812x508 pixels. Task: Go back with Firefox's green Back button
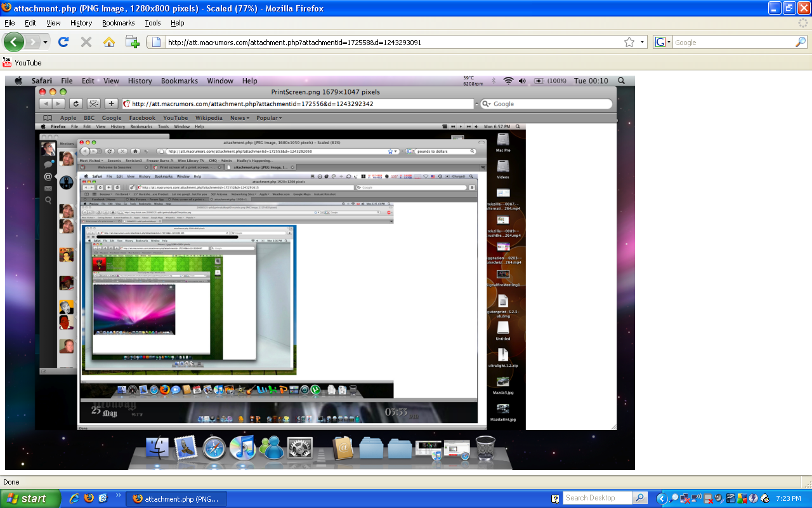pyautogui.click(x=14, y=43)
